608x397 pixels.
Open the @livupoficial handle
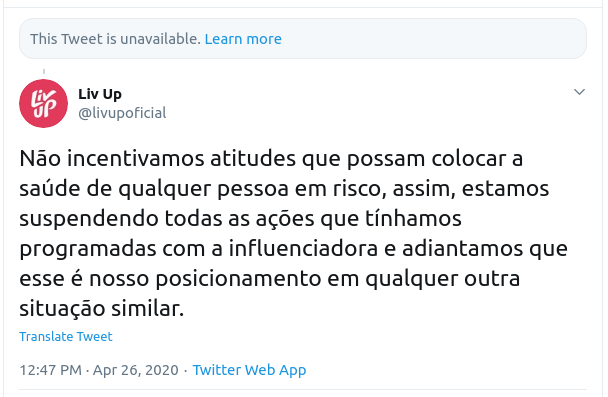point(122,113)
